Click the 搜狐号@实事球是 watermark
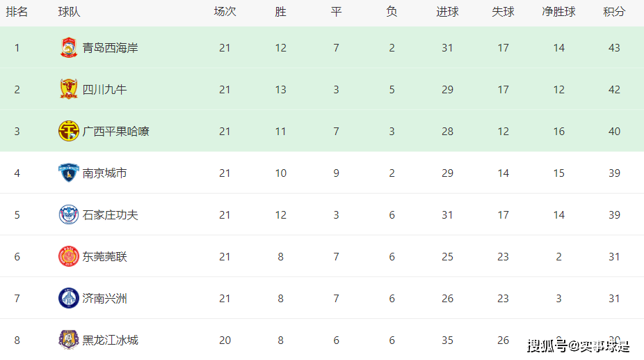Screen dimensions: 644x360 pos(579,347)
